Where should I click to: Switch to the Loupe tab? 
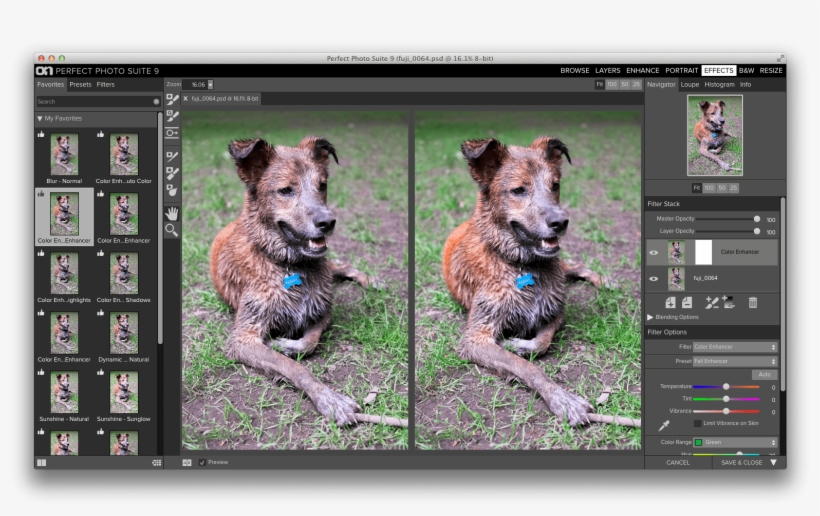pyautogui.click(x=690, y=84)
